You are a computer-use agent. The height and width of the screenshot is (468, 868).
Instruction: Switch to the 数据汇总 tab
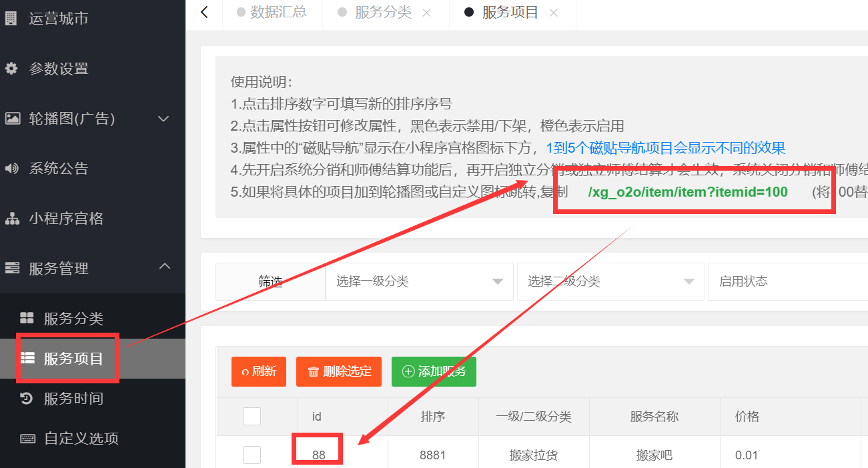click(272, 12)
